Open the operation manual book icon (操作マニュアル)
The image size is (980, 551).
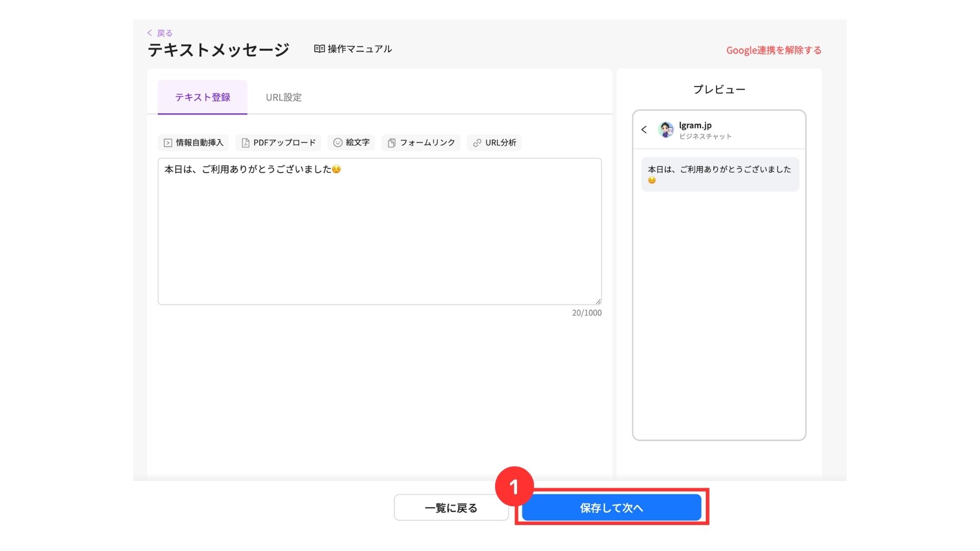click(320, 49)
